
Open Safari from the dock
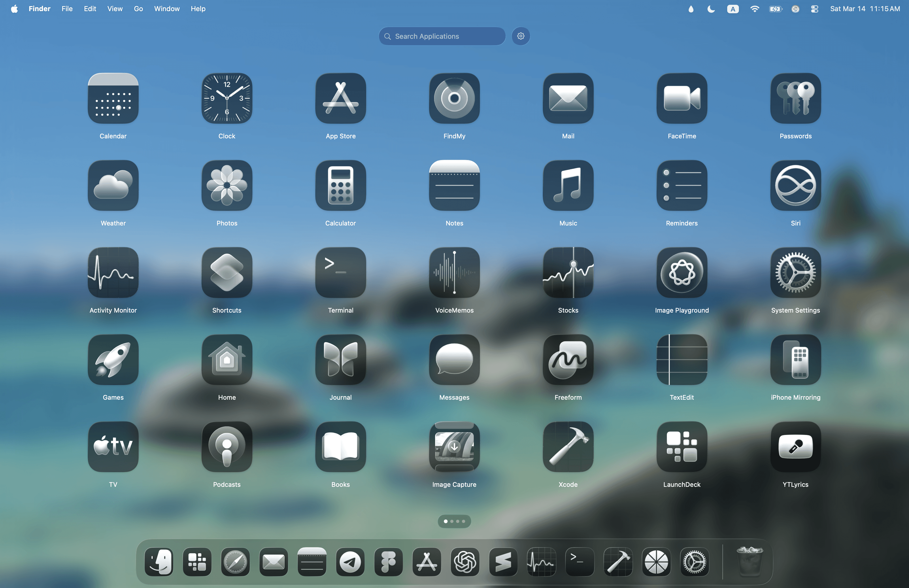tap(235, 562)
